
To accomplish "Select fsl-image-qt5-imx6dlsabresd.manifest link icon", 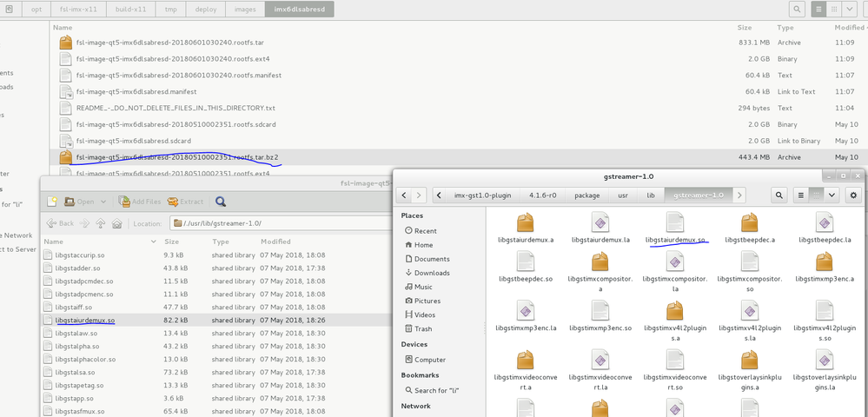I will point(66,91).
